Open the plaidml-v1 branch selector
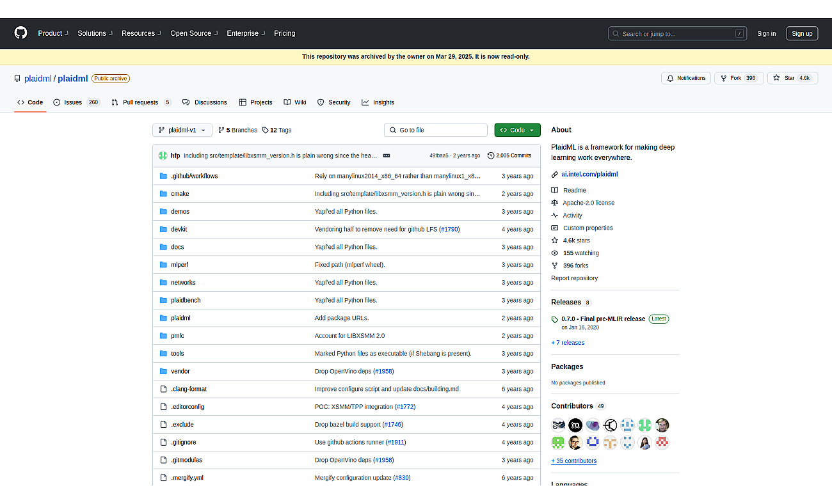Screen dimensions: 832x504 click(x=182, y=130)
